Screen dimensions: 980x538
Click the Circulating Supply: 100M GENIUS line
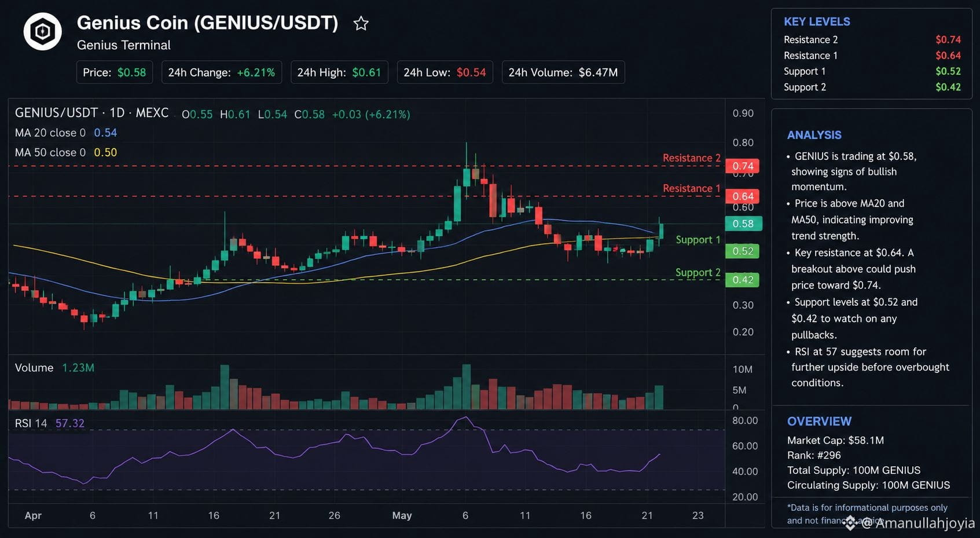(x=868, y=485)
